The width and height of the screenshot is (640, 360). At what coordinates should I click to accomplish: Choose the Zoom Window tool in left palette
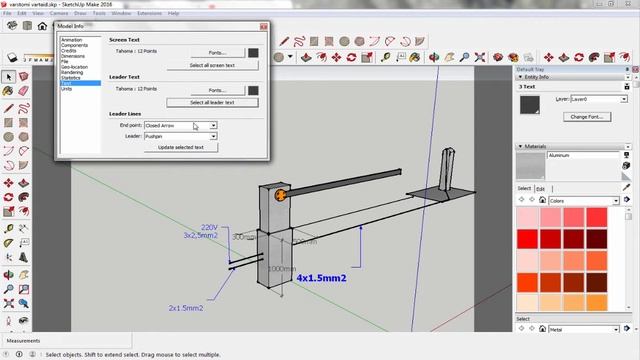coord(24,289)
